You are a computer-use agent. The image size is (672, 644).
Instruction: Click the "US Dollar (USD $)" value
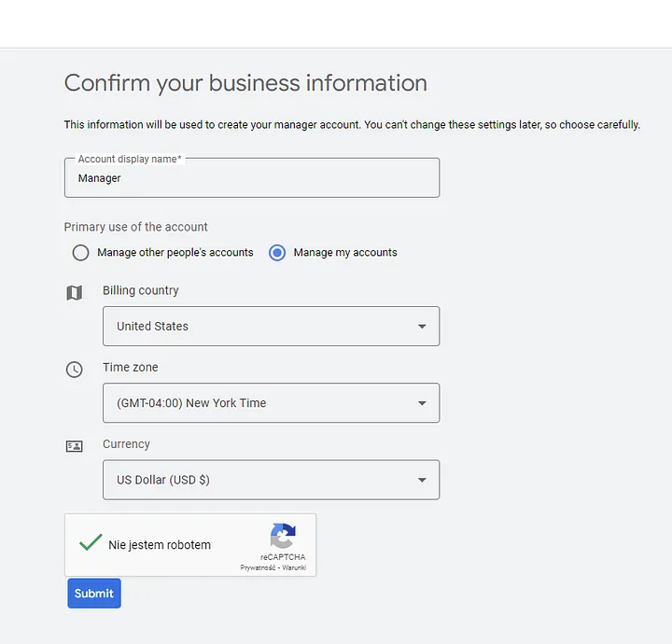tap(163, 480)
